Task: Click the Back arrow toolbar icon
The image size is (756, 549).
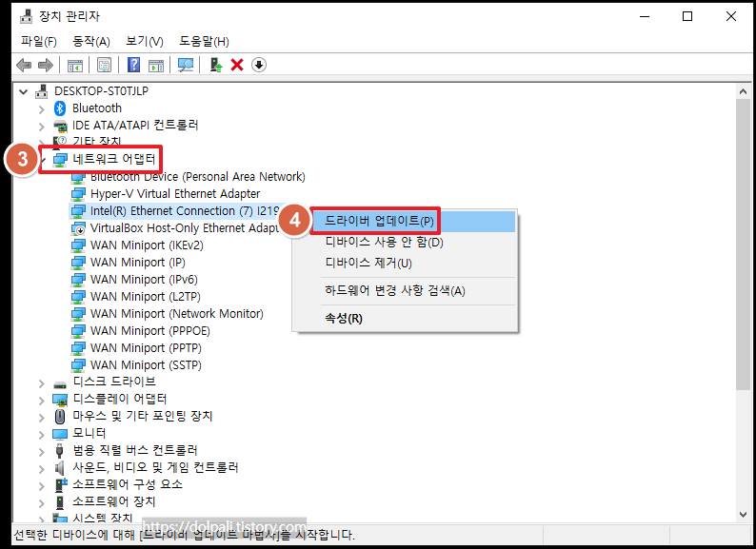Action: click(x=24, y=65)
